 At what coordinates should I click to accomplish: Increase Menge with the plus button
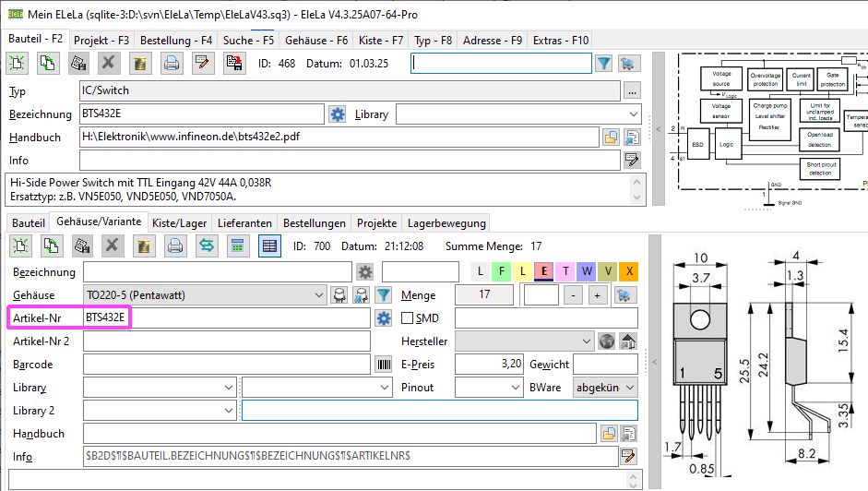598,295
